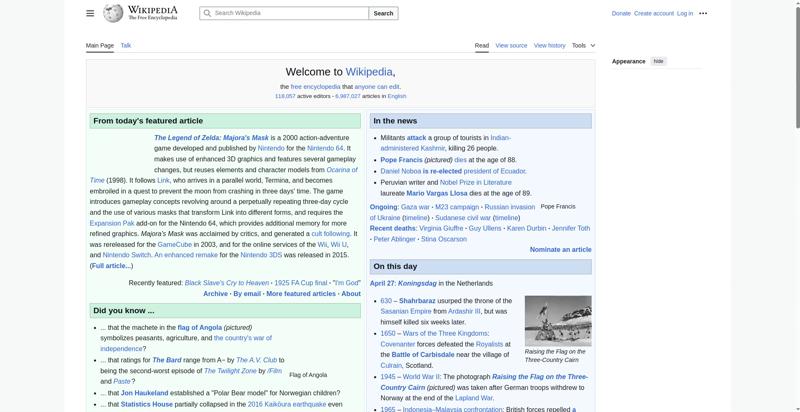Click the magnifier icon in search box
The height and width of the screenshot is (412, 800).
207,13
